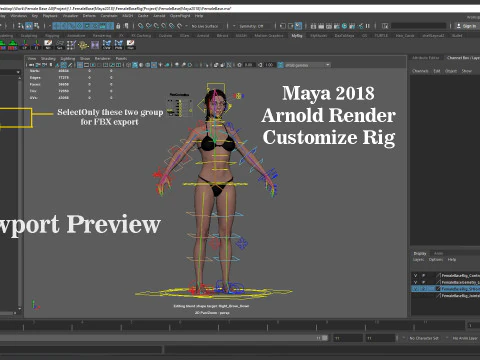Open the Windows menu
Screen dimensions: 480x360
(18, 16)
